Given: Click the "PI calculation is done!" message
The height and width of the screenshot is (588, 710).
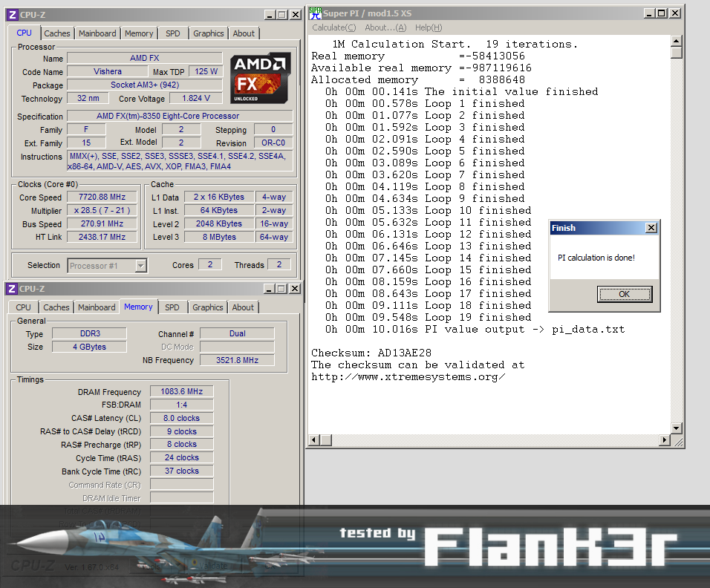Looking at the screenshot, I should [596, 258].
